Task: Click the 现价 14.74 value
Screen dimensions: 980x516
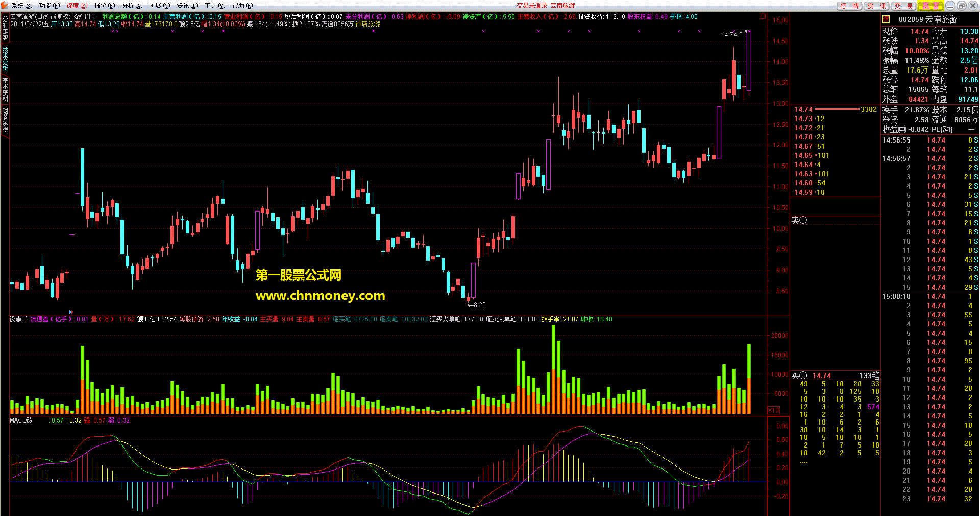Action: click(920, 31)
